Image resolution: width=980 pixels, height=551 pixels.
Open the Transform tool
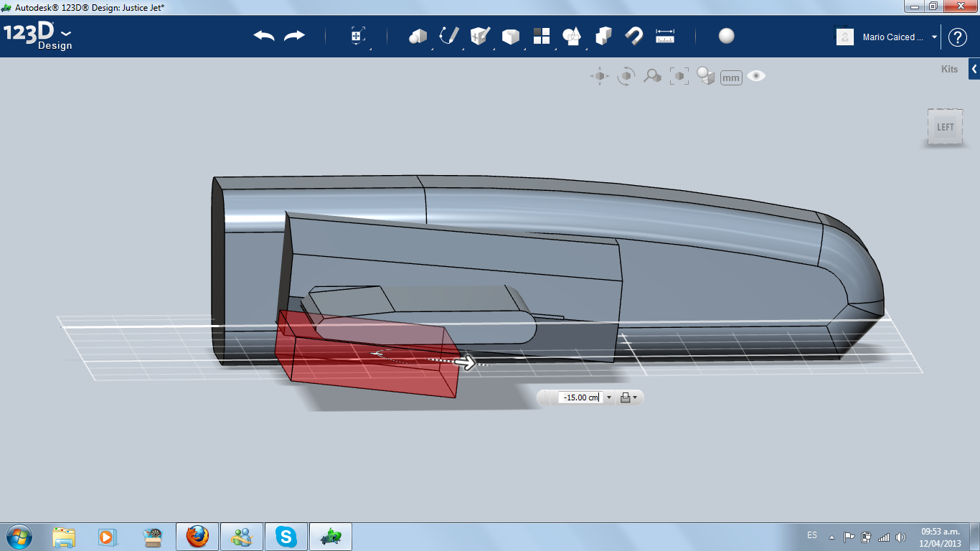click(358, 36)
